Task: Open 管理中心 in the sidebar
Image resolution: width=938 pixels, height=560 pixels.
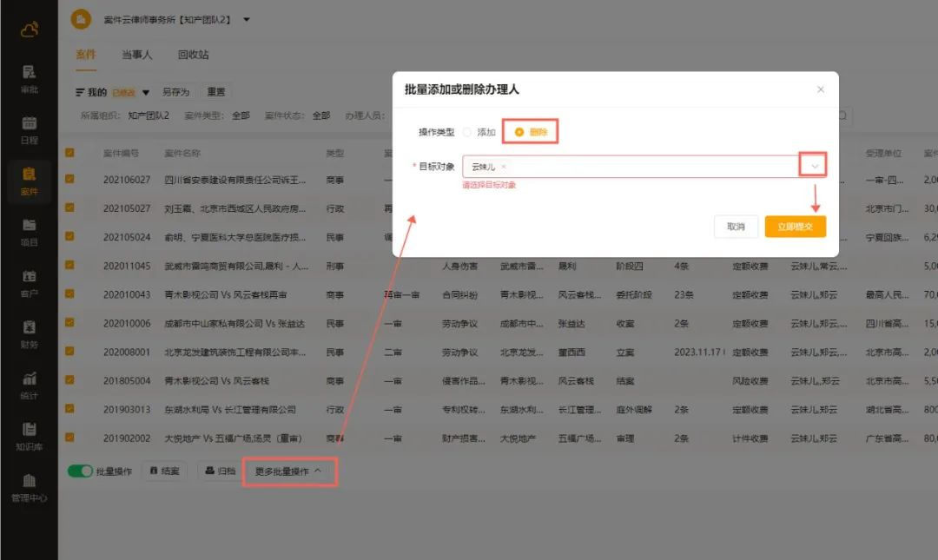Action: pyautogui.click(x=29, y=486)
